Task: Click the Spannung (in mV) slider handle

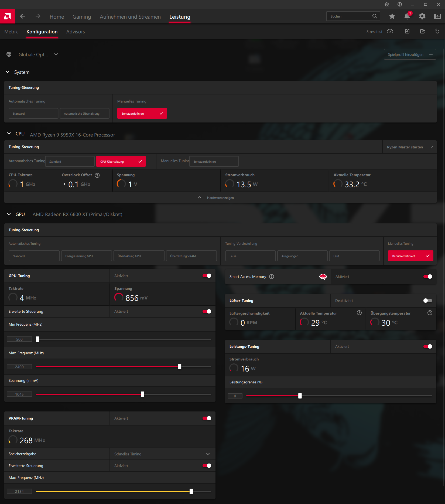Action: (142, 394)
